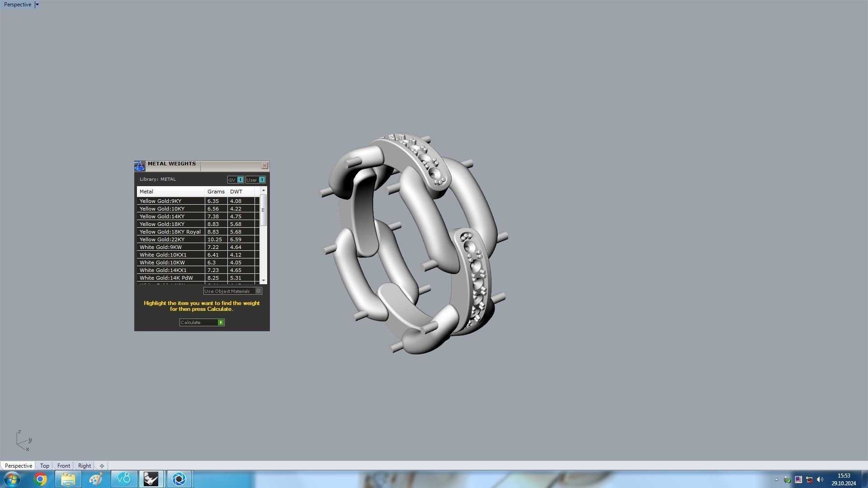Click the metal list scrollbar thumb
This screenshot has width=868, height=488.
264,210
